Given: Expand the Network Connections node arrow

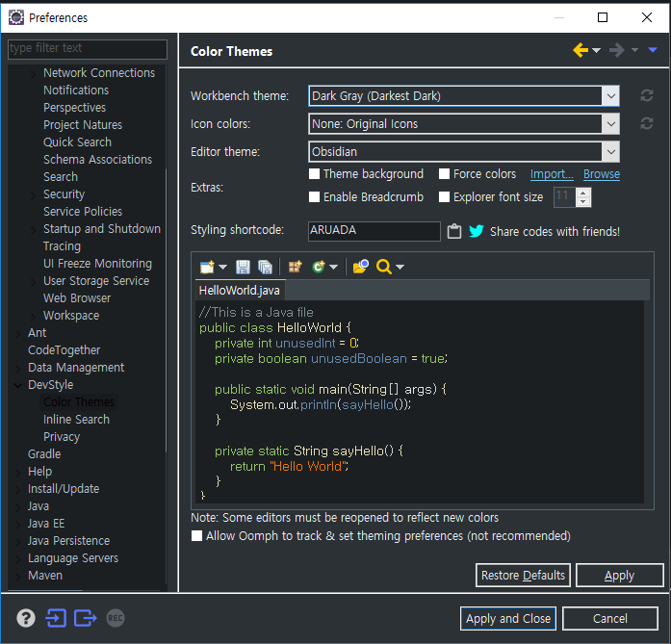Looking at the screenshot, I should [34, 73].
